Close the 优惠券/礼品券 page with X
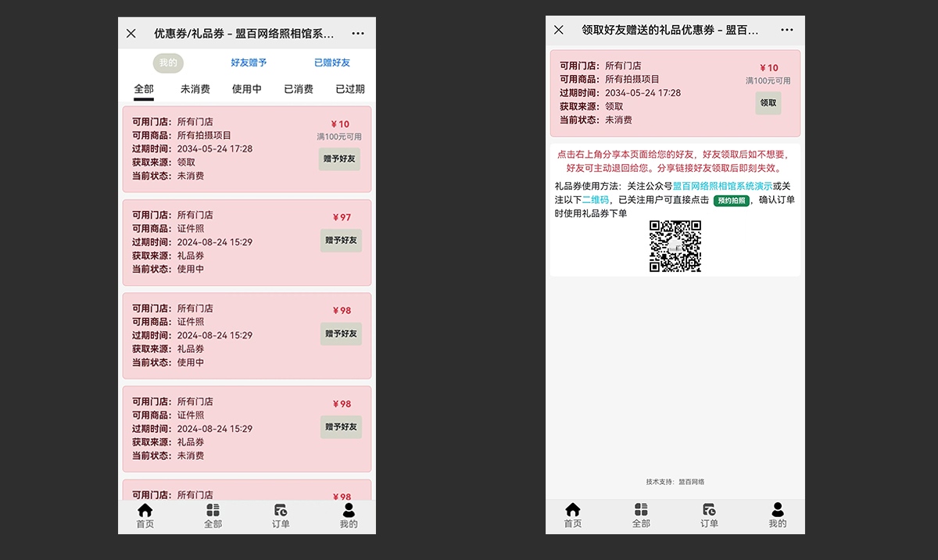This screenshot has height=560, width=938. (x=131, y=34)
